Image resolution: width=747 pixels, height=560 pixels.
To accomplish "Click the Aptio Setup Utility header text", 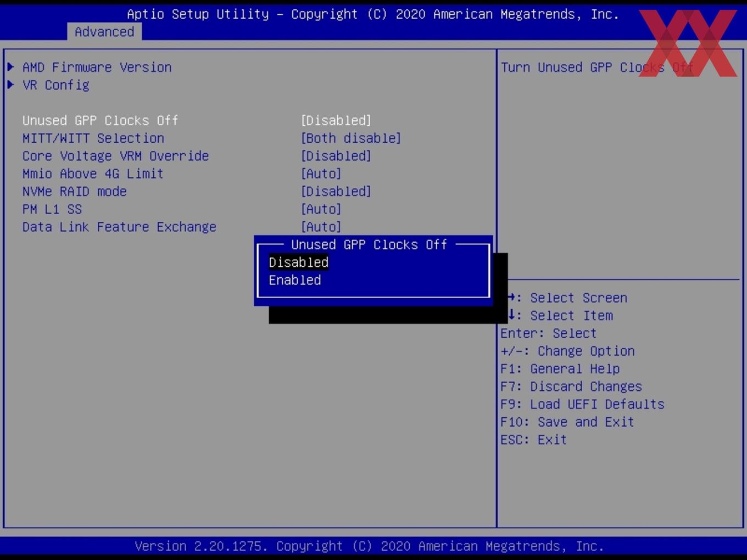I will [x=373, y=14].
